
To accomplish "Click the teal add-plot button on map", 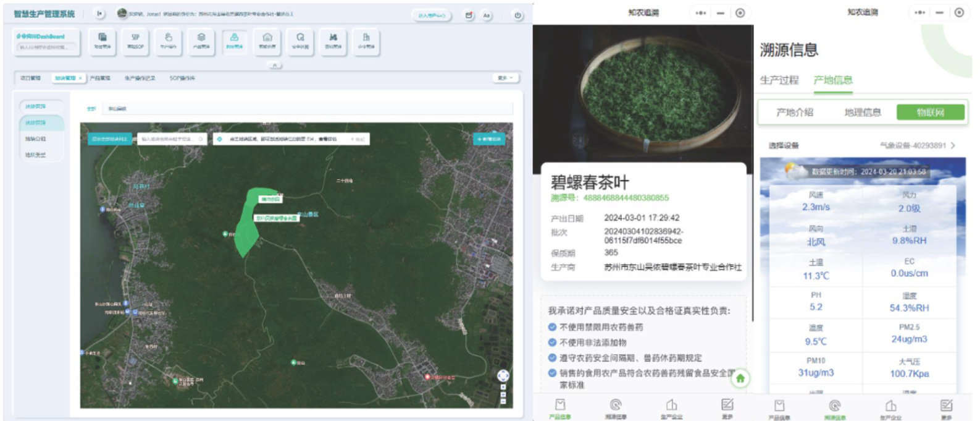I will coord(489,139).
